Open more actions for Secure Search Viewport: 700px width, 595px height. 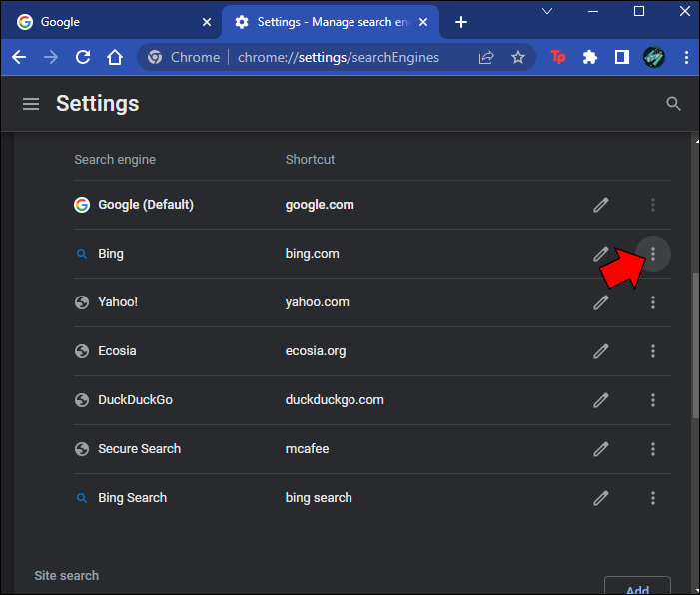[x=653, y=449]
